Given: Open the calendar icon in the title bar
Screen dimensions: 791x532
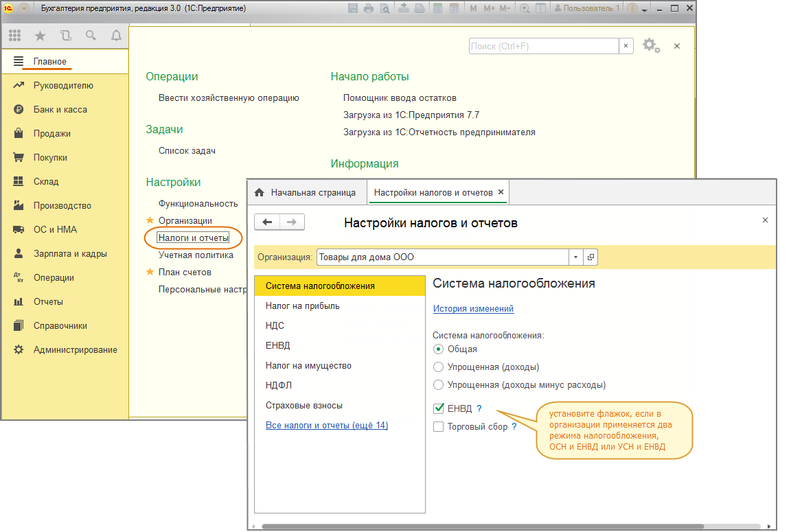Looking at the screenshot, I should (x=453, y=9).
